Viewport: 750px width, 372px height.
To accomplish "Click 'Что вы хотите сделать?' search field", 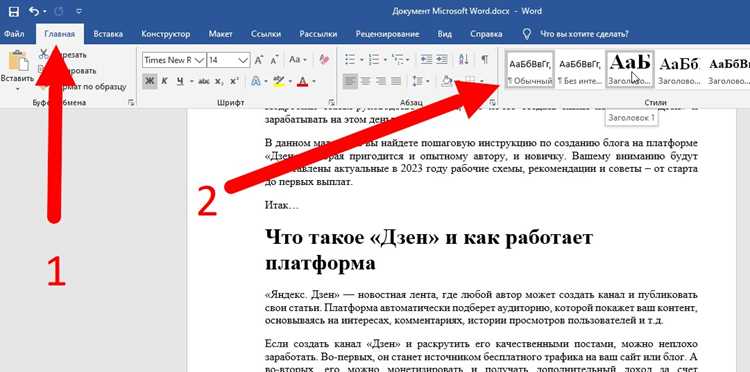I will pyautogui.click(x=584, y=34).
